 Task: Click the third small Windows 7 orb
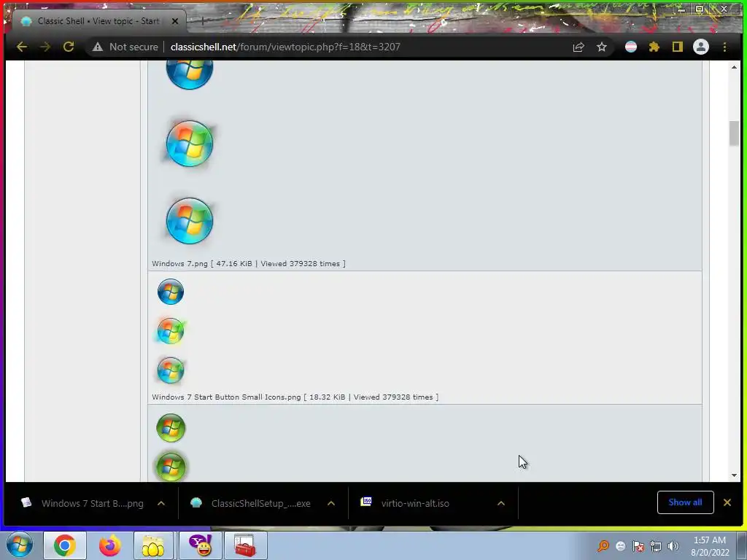tap(171, 370)
